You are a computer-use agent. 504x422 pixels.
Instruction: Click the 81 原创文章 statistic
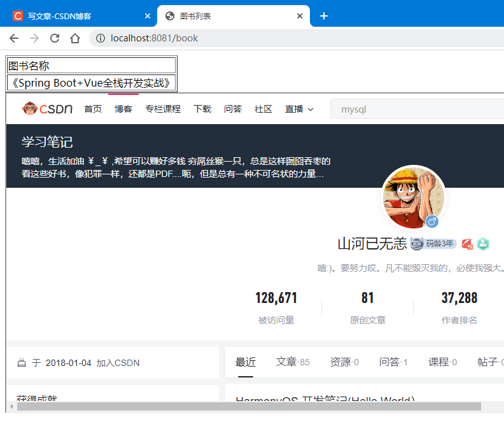click(367, 307)
